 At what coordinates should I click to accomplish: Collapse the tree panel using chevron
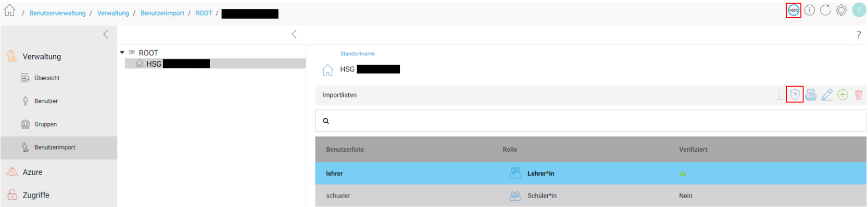(294, 34)
